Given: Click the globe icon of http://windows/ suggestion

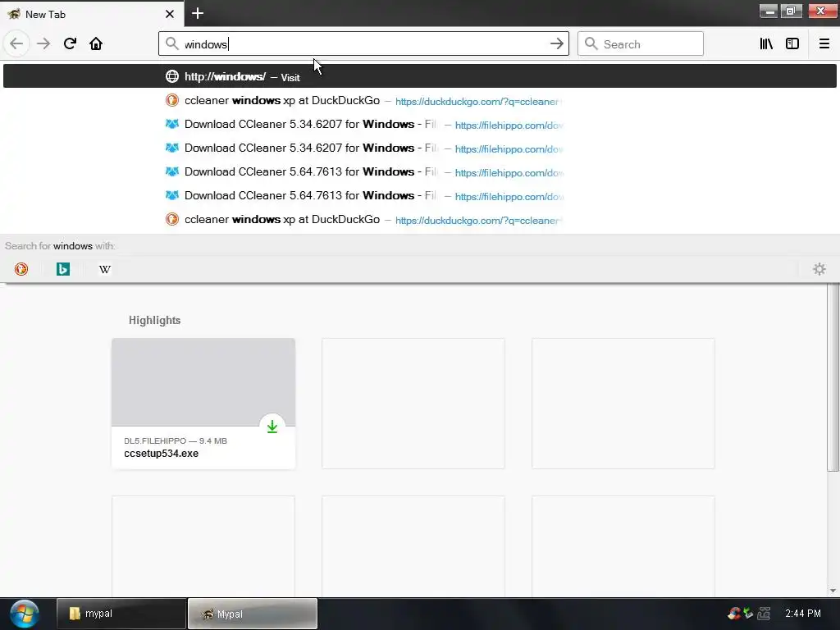Looking at the screenshot, I should click(172, 76).
